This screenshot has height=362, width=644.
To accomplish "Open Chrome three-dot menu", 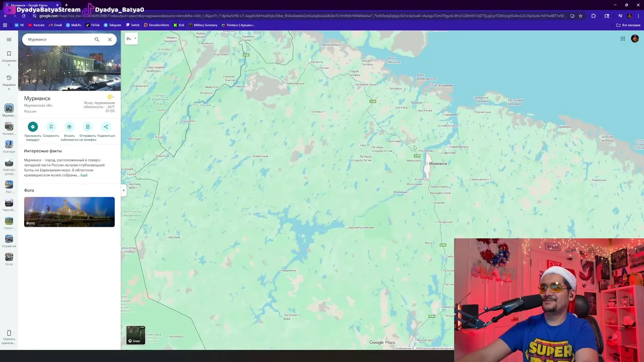I will [x=638, y=16].
